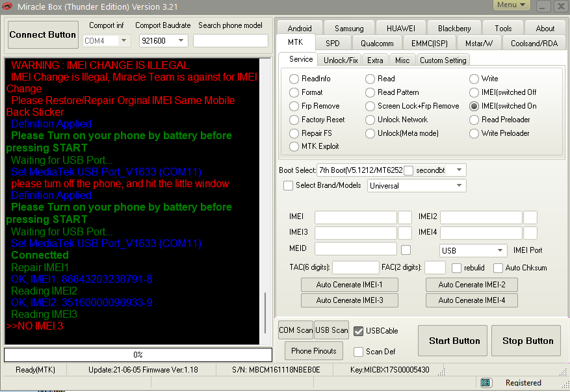570x392 pixels.
Task: Toggle the rebulid checkbox
Action: 456,268
